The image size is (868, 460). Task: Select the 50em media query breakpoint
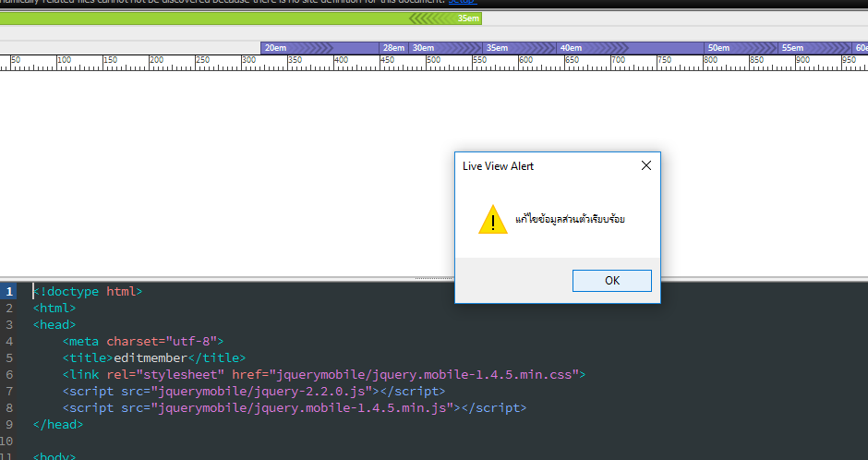point(741,48)
